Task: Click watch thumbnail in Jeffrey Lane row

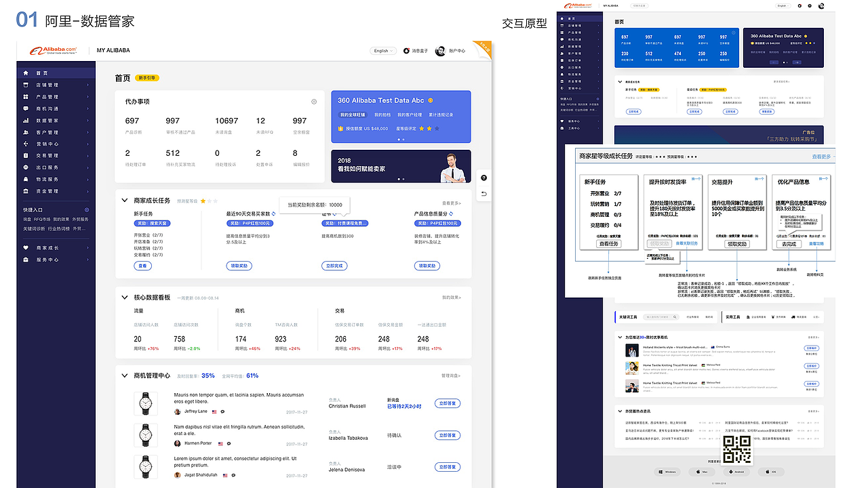Action: coord(146,403)
